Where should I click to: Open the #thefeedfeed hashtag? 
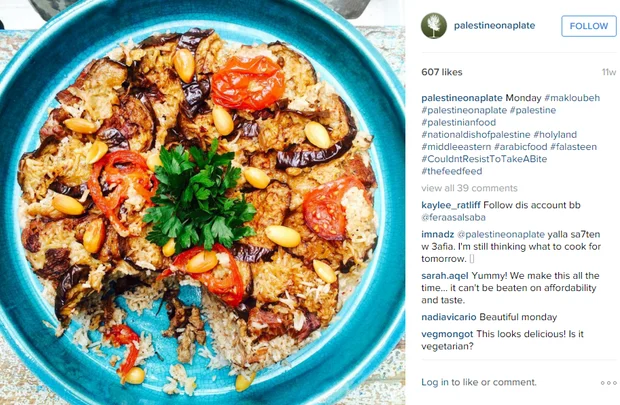pos(452,171)
